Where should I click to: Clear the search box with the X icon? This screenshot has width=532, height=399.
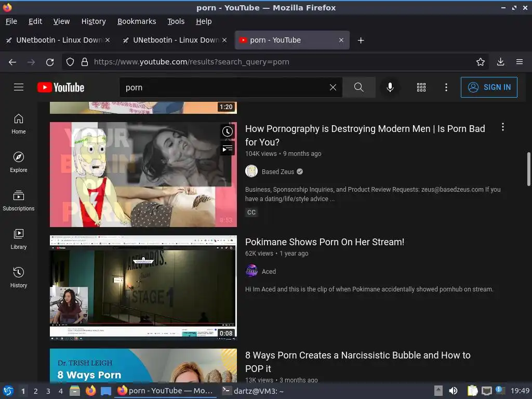click(x=333, y=87)
